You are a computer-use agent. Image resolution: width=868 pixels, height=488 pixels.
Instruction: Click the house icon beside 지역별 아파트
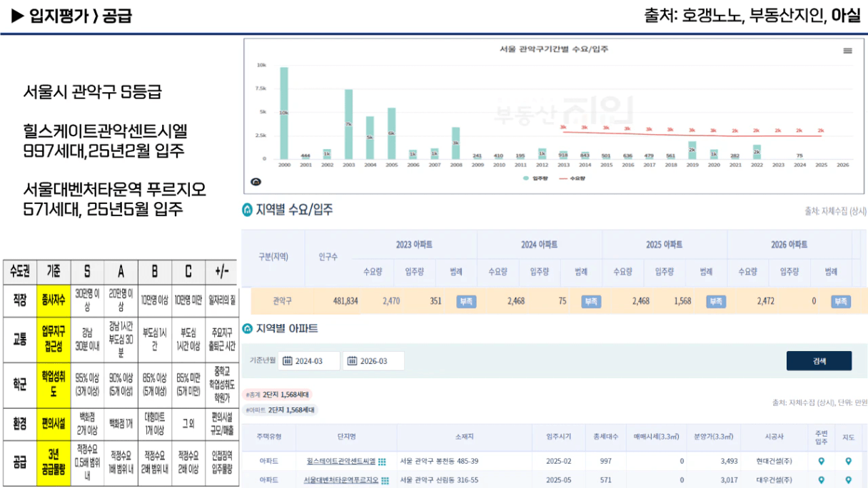(x=248, y=328)
